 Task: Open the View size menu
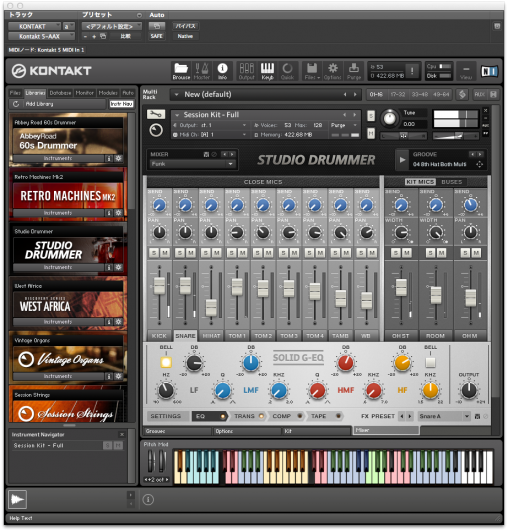pyautogui.click(x=466, y=71)
